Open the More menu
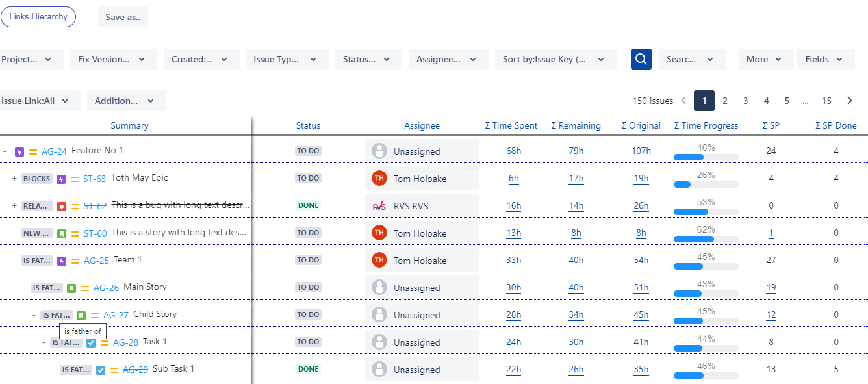 765,58
